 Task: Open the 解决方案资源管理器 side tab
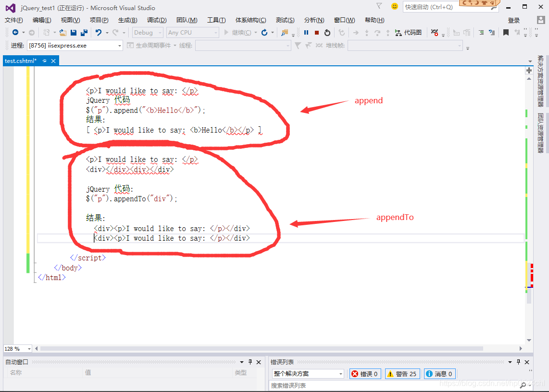coord(541,81)
